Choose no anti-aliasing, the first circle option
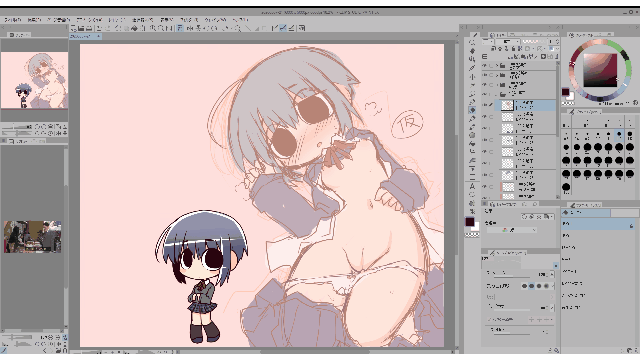Viewport: 640px width, 360px height. pyautogui.click(x=524, y=286)
